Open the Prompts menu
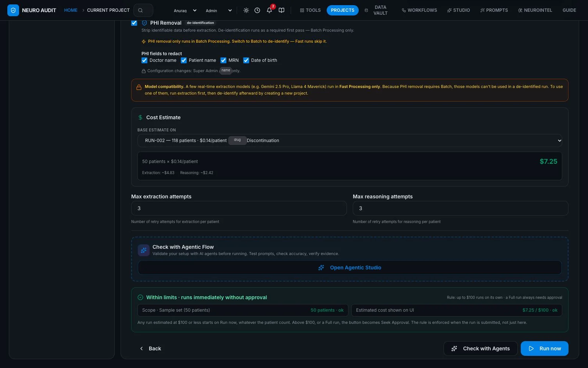Viewport: 588px width, 368px height. (494, 10)
